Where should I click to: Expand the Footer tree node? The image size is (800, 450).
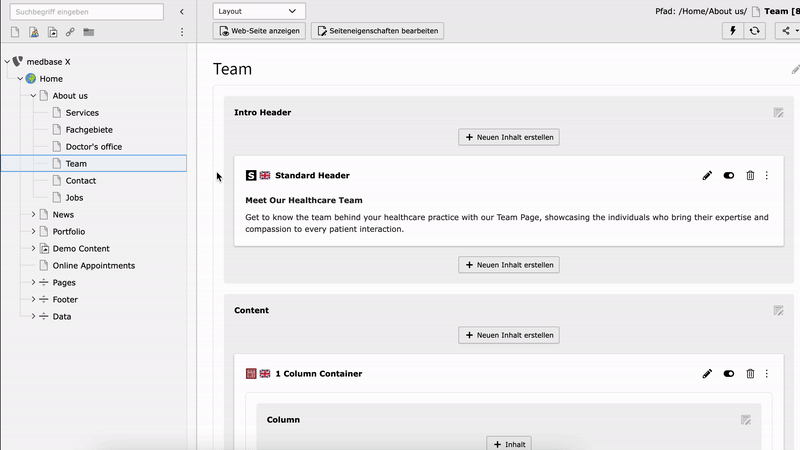(x=33, y=299)
